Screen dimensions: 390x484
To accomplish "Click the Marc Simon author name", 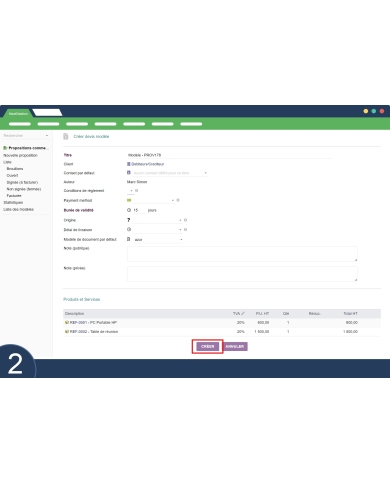I will [137, 182].
